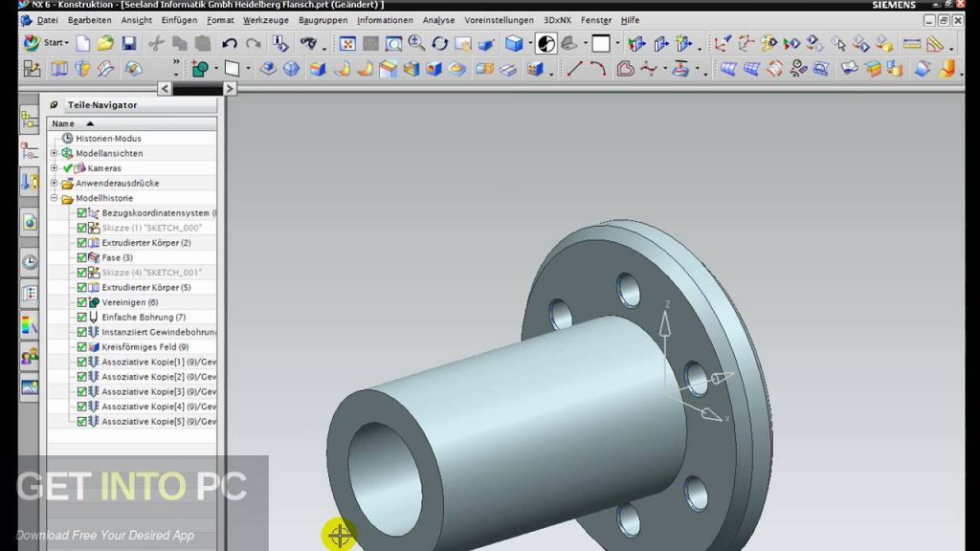
Task: Open the Assembly Navigator sidebar tab
Action: pyautogui.click(x=29, y=120)
